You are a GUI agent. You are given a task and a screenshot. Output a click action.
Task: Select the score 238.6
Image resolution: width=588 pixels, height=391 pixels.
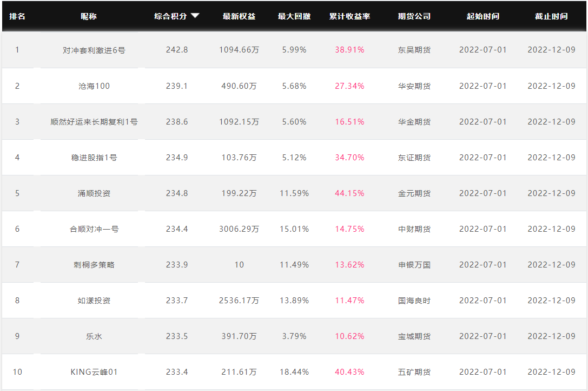pyautogui.click(x=177, y=122)
